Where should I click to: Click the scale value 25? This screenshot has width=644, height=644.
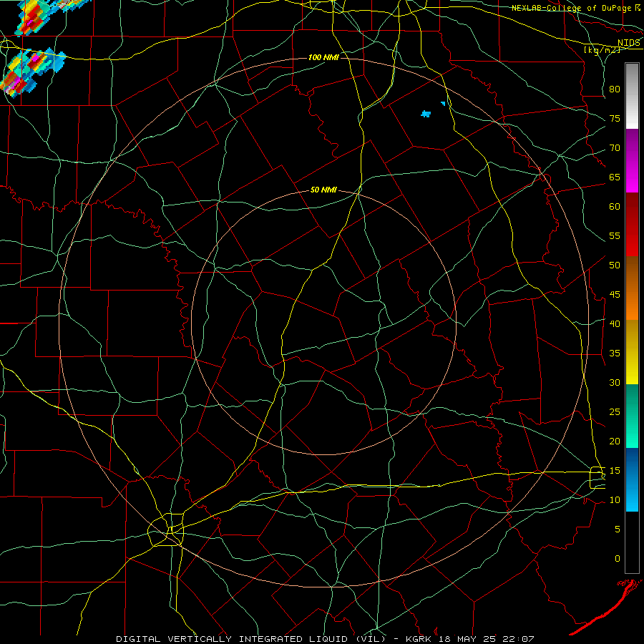click(x=615, y=412)
